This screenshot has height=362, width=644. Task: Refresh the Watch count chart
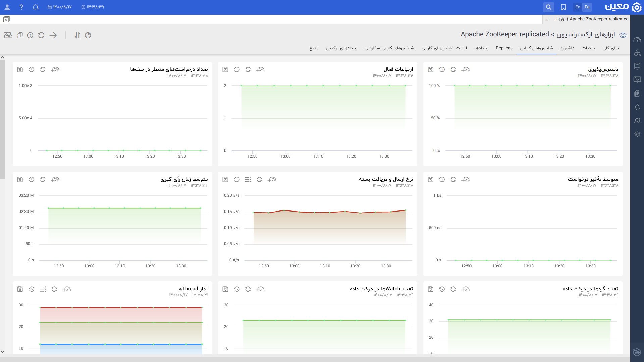[248, 289]
